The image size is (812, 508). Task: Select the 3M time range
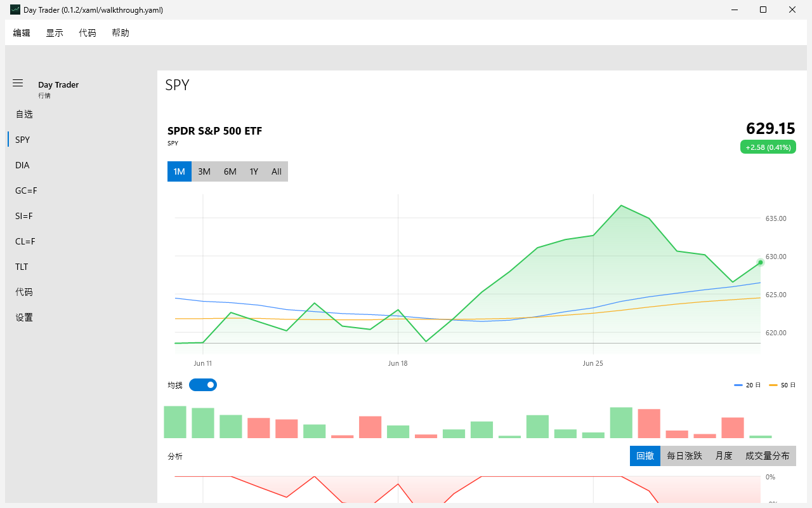click(x=204, y=171)
